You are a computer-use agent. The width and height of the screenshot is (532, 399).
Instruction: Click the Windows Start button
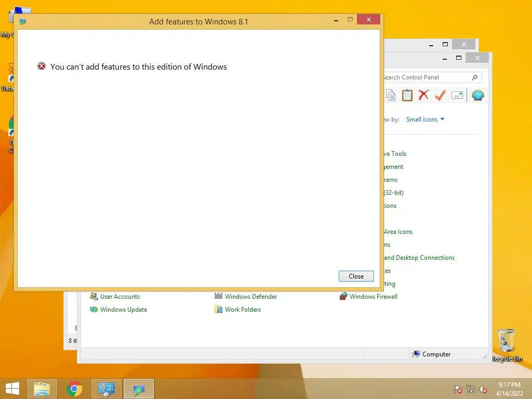(x=12, y=389)
